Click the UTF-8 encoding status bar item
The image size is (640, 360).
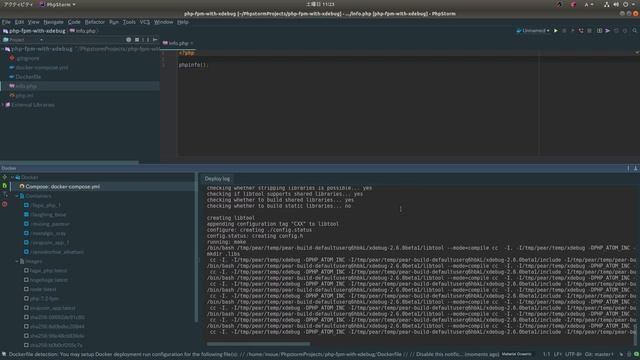pos(573,354)
